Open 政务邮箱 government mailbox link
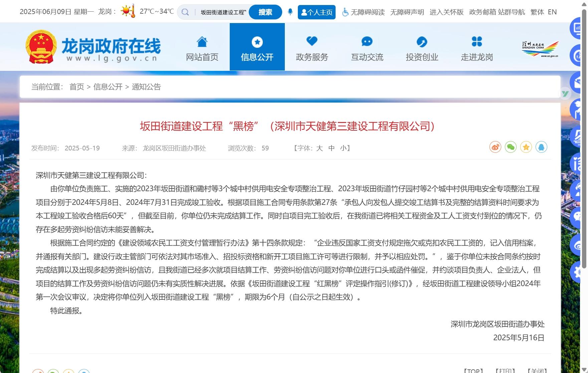Image resolution: width=588 pixels, height=373 pixels. [483, 12]
